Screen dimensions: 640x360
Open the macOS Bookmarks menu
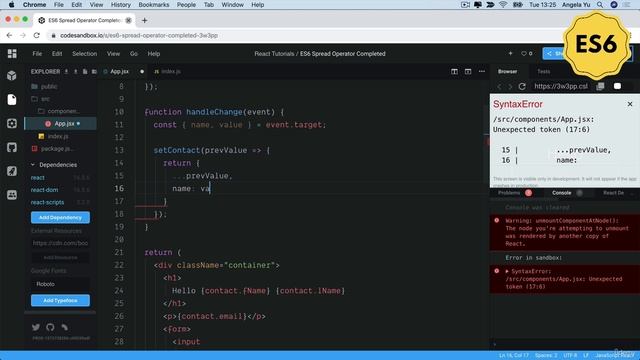pos(153,5)
